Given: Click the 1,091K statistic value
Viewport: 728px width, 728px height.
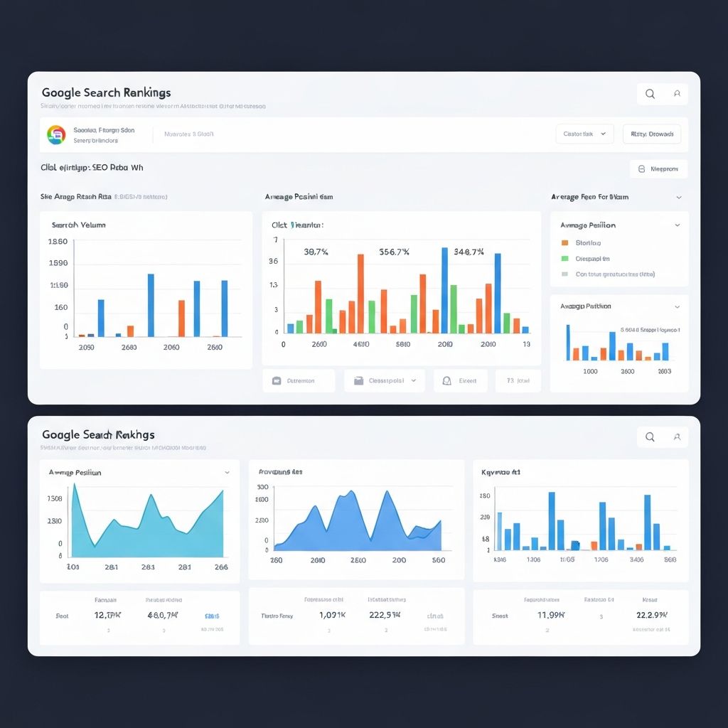Looking at the screenshot, I should [x=333, y=615].
